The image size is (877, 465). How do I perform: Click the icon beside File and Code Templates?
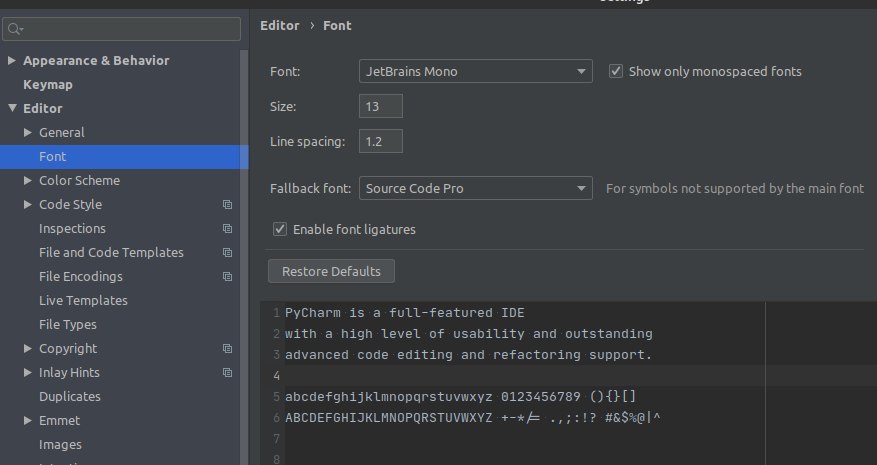(x=227, y=253)
